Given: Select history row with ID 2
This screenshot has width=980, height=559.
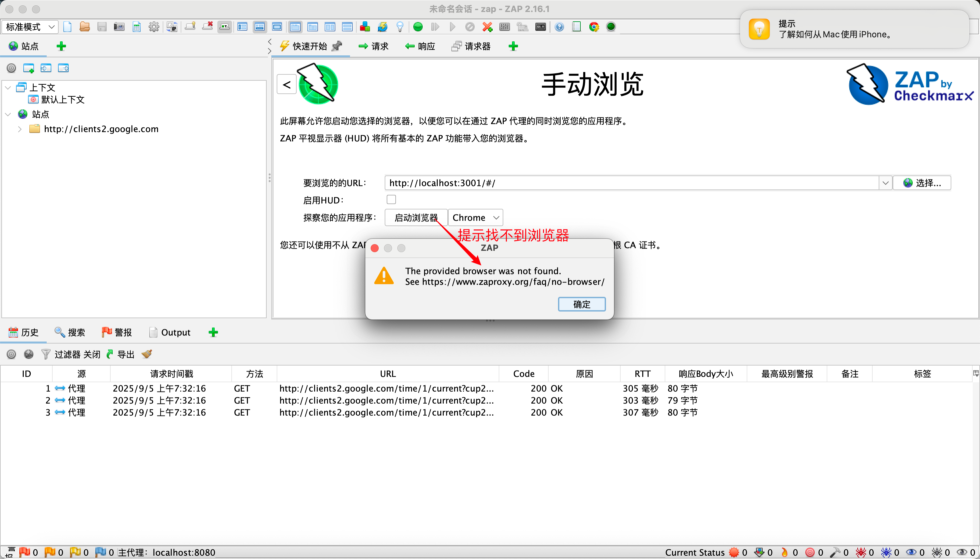Looking at the screenshot, I should click(487, 401).
